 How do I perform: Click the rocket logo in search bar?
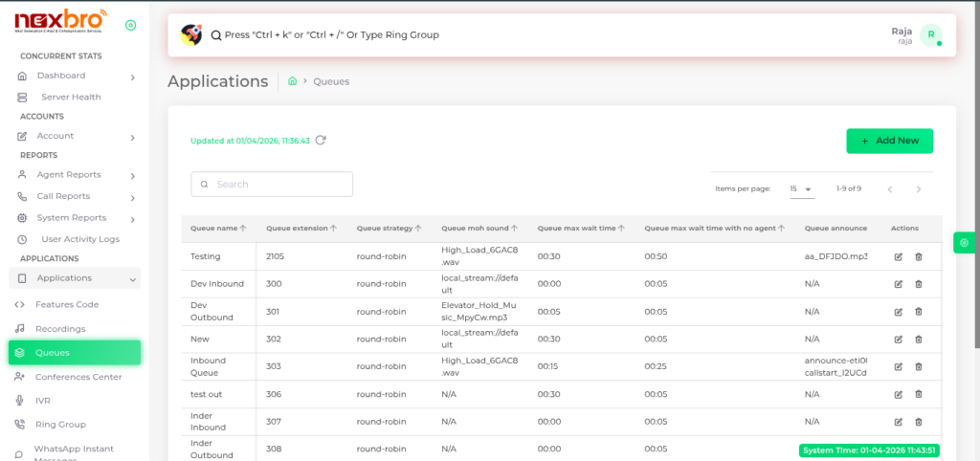(x=190, y=35)
